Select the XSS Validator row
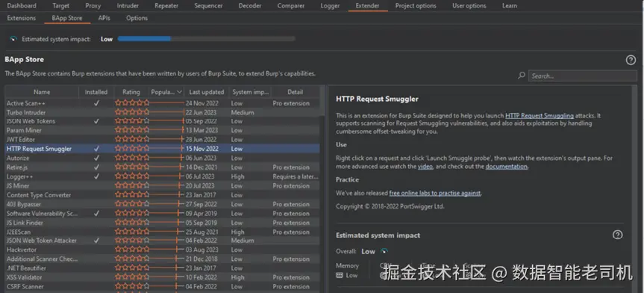Viewport: 644px width, 293px height. tap(162, 277)
